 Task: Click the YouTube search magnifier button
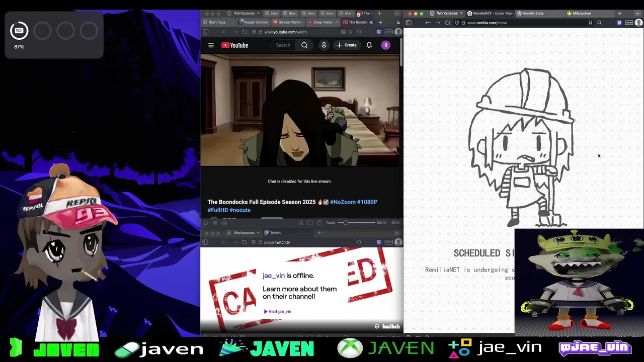[x=304, y=45]
